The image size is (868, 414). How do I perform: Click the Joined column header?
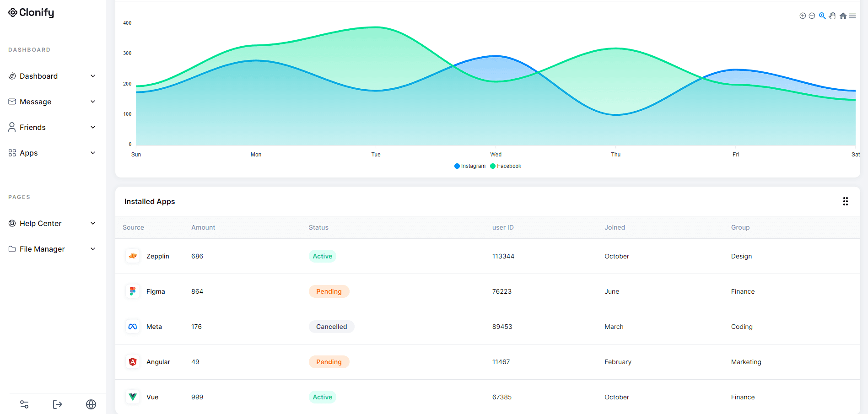point(615,227)
